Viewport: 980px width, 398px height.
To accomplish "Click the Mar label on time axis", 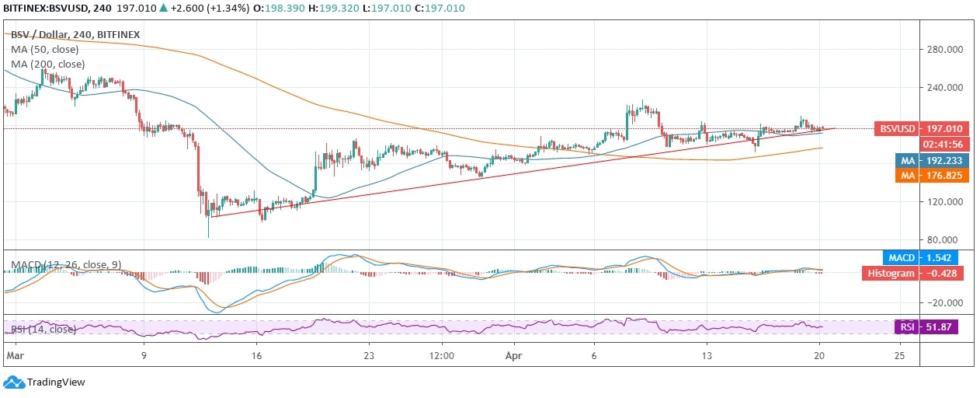I will point(15,355).
